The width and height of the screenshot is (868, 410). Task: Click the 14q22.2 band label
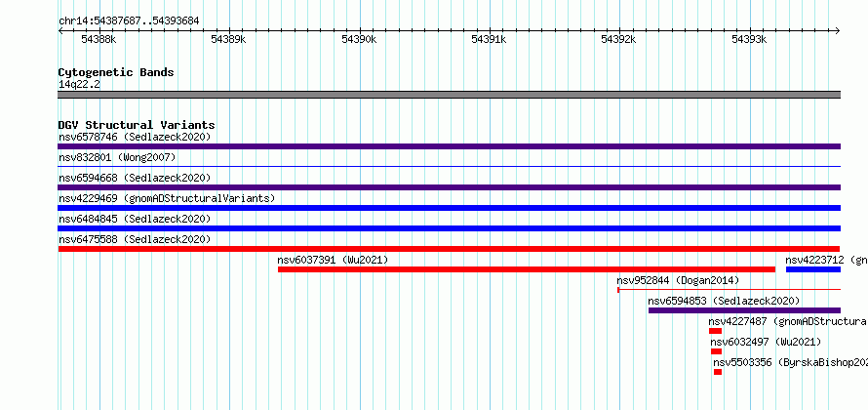79,84
